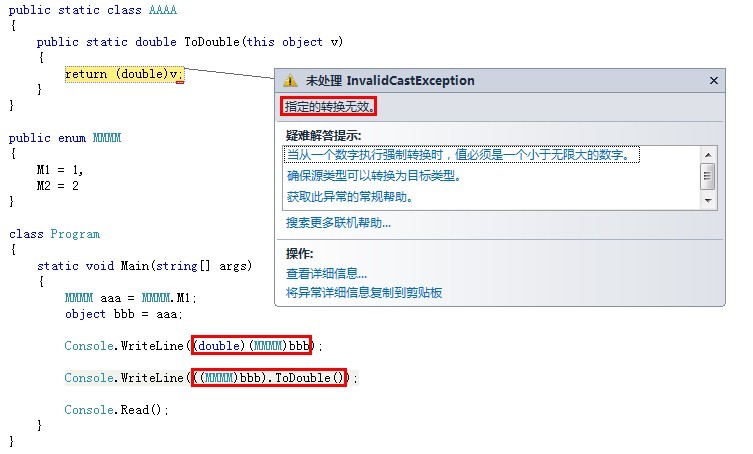
Task: Click the scrollbar down arrow in tips list
Action: pos(708,200)
